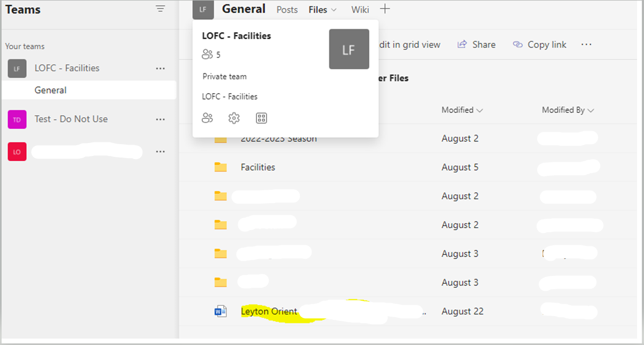Screen dimensions: 644x345
Task: Click the large LF avatar in popup
Action: [349, 49]
